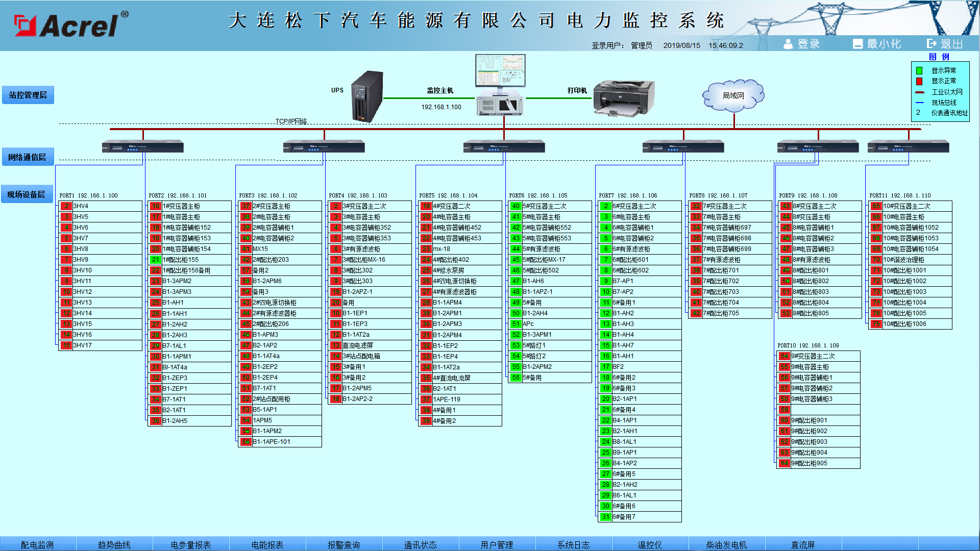This screenshot has width=980, height=551.
Task: Click the monitoring host computer icon
Action: 500,85
